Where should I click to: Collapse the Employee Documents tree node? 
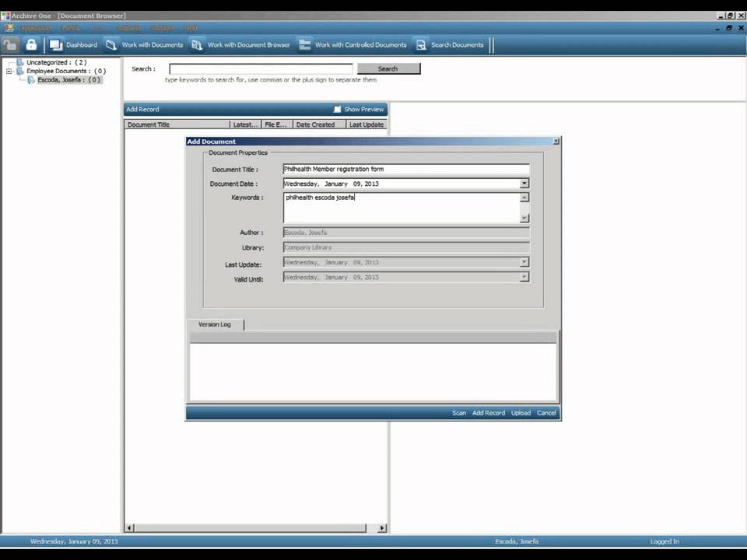tap(9, 71)
